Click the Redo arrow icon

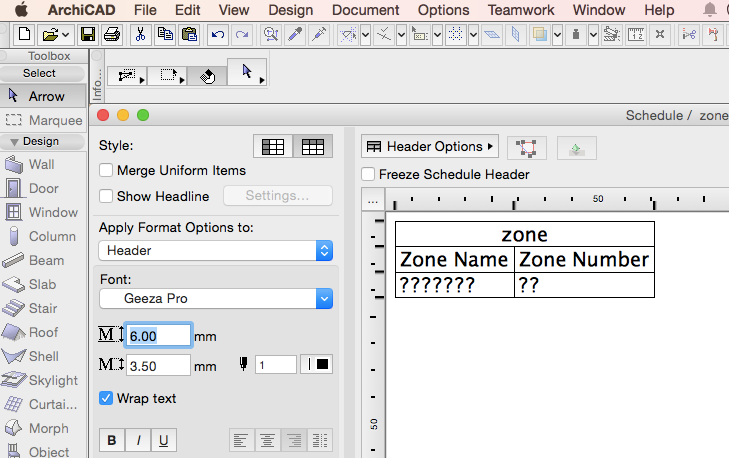point(242,34)
